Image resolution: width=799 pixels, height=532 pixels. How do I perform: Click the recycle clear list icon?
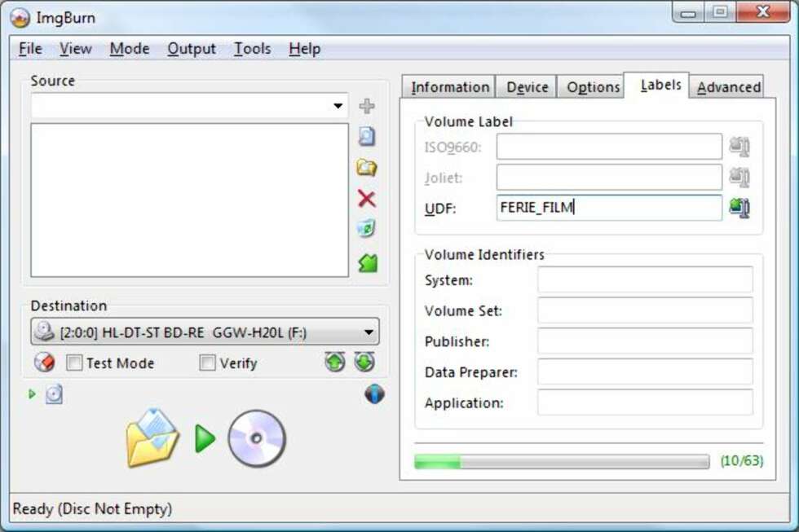366,229
